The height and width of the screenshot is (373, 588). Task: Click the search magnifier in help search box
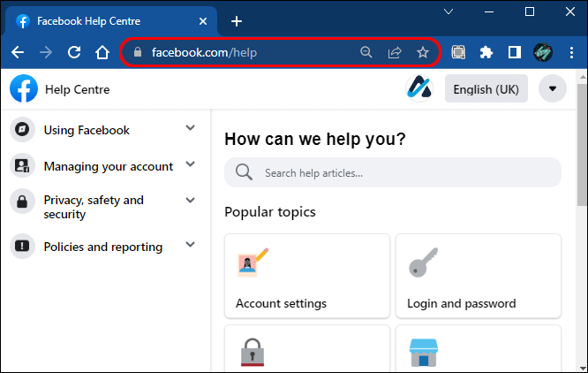[x=244, y=172]
